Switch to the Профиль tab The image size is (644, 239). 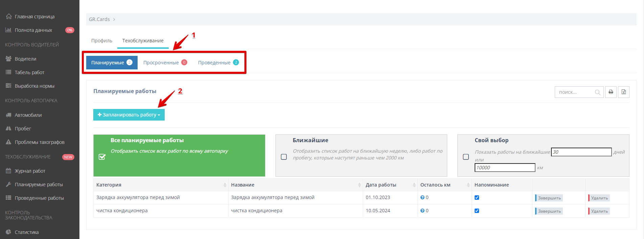click(x=101, y=41)
